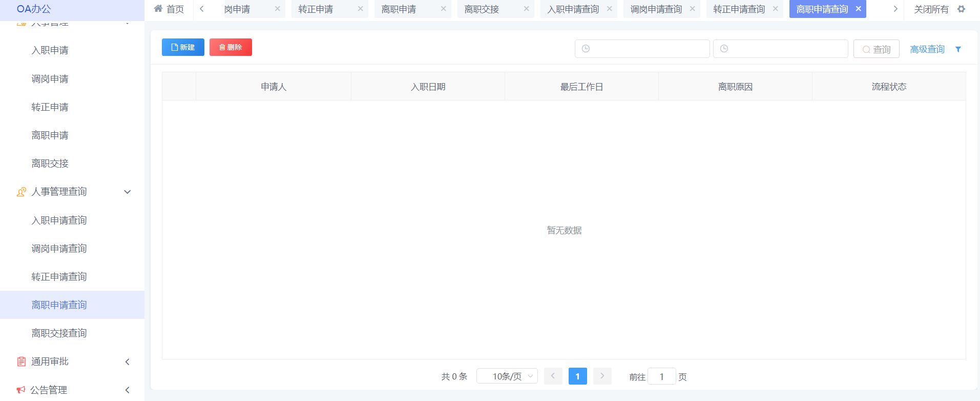Viewport: 980px width, 401px height.
Task: Click the red 删除 button
Action: (x=231, y=47)
